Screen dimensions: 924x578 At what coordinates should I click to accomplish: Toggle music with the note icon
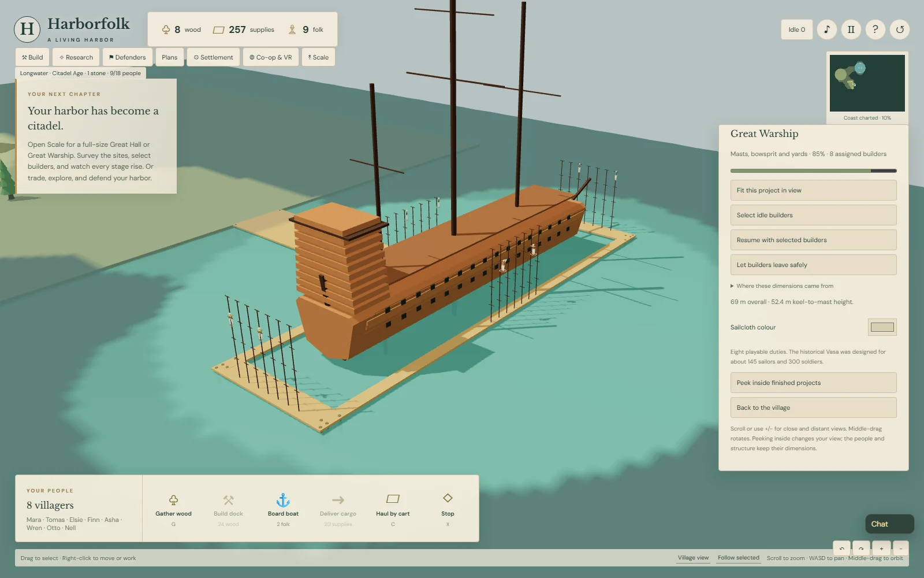click(x=827, y=29)
